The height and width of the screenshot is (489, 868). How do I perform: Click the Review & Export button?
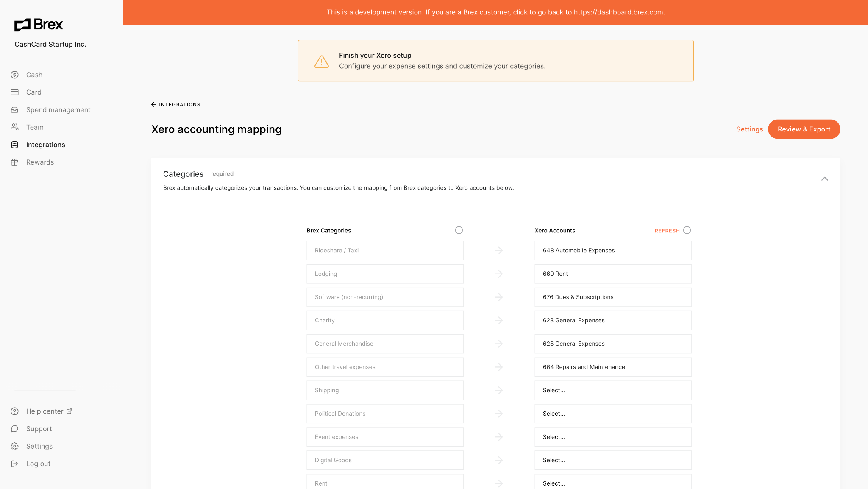[x=804, y=129]
